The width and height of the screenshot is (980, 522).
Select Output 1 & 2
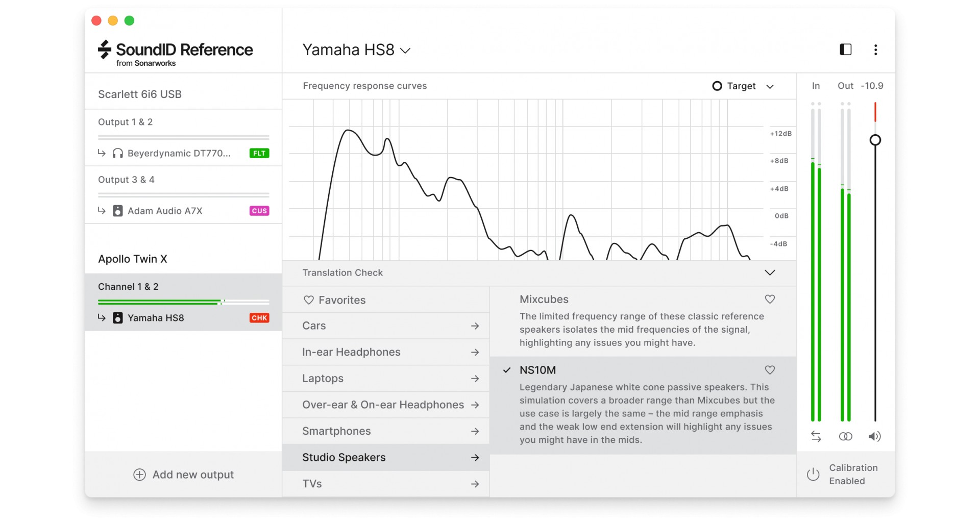(125, 122)
